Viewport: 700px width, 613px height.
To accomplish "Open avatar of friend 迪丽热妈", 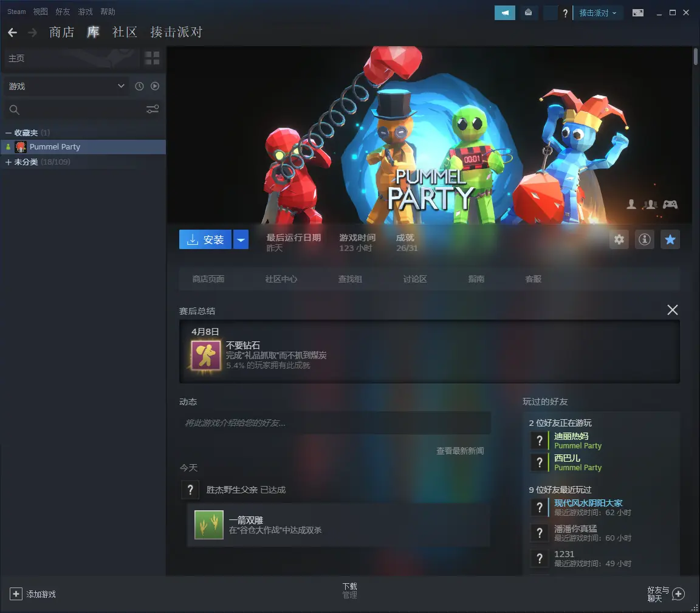I will coord(540,440).
